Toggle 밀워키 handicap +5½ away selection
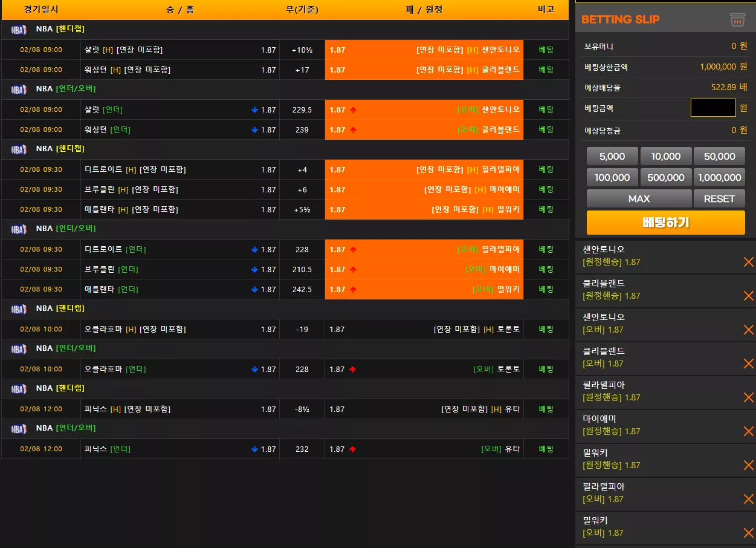Image resolution: width=756 pixels, height=548 pixels. 424,210
